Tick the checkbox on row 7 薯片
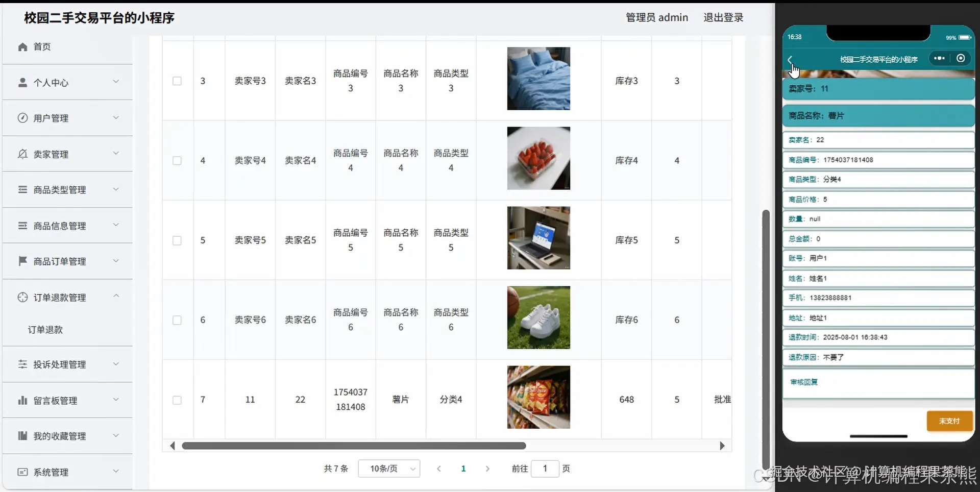The height and width of the screenshot is (492, 980). (177, 400)
